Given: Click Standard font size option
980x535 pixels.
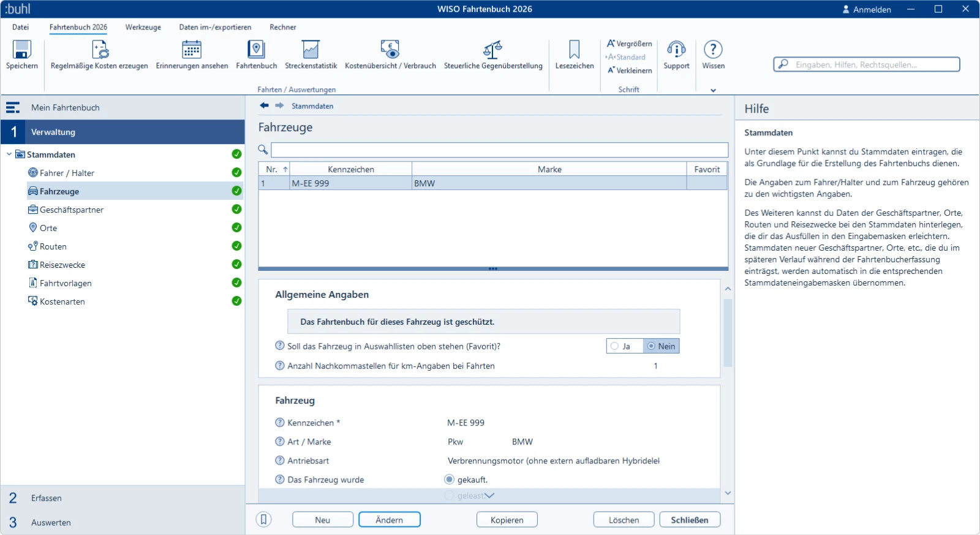Looking at the screenshot, I should tap(625, 57).
